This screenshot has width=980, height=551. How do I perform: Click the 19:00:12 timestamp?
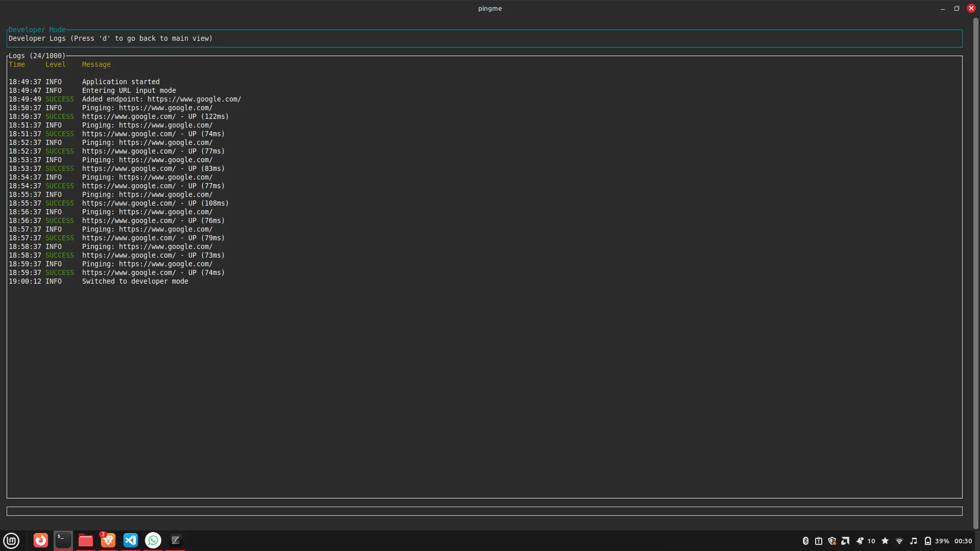coord(25,281)
